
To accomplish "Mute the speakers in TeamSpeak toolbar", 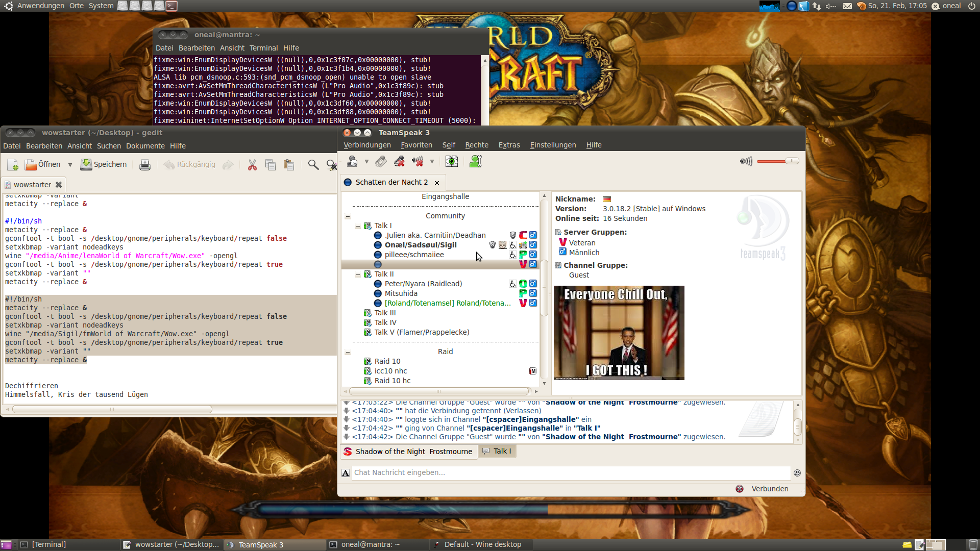I will (418, 162).
